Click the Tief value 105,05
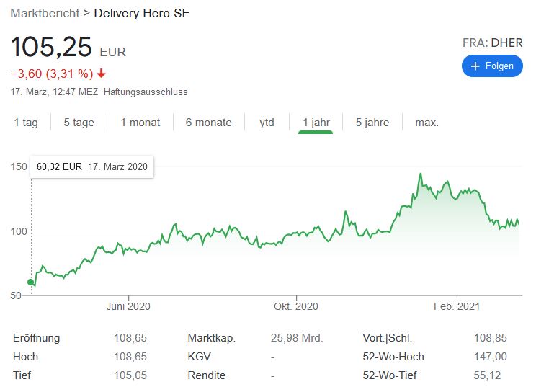Screen dimensions: 536x392 [130, 375]
